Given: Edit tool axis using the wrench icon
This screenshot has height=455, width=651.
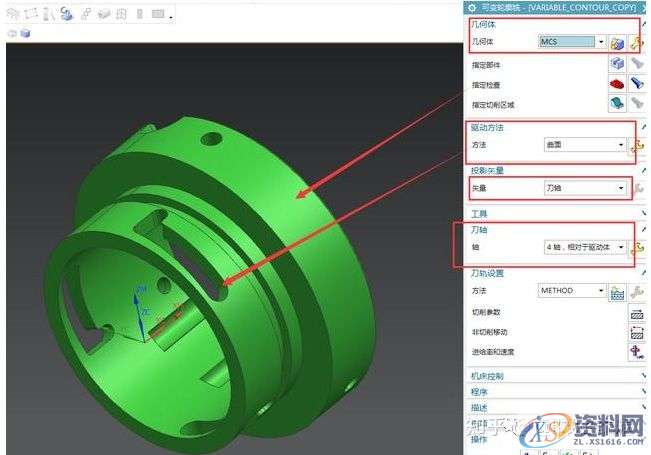Looking at the screenshot, I should (636, 247).
